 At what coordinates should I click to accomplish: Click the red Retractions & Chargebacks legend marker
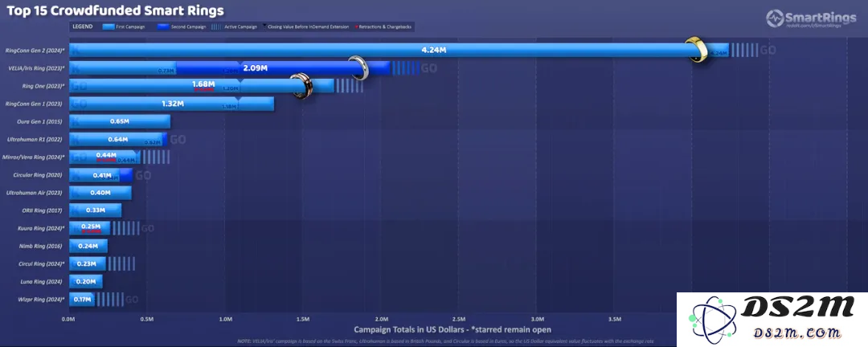[x=357, y=27]
